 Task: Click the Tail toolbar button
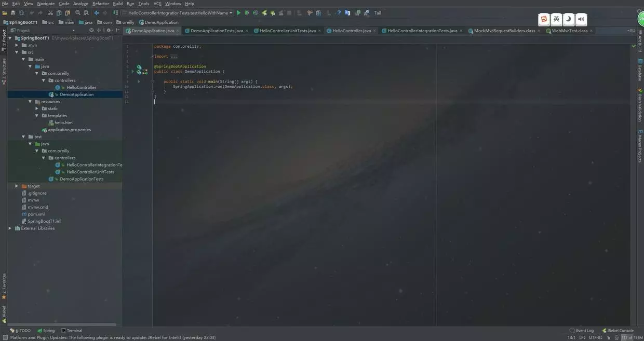(x=378, y=13)
